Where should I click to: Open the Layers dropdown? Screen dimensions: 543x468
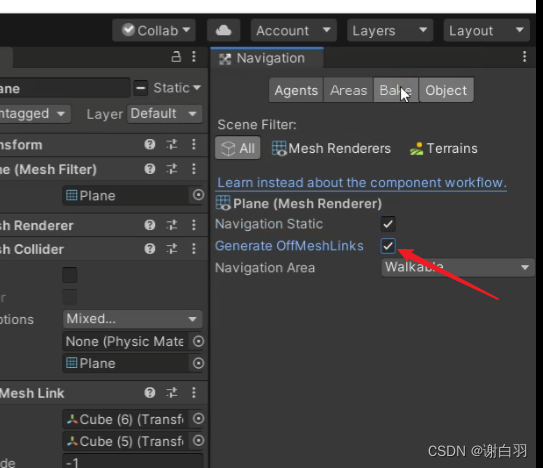point(390,30)
